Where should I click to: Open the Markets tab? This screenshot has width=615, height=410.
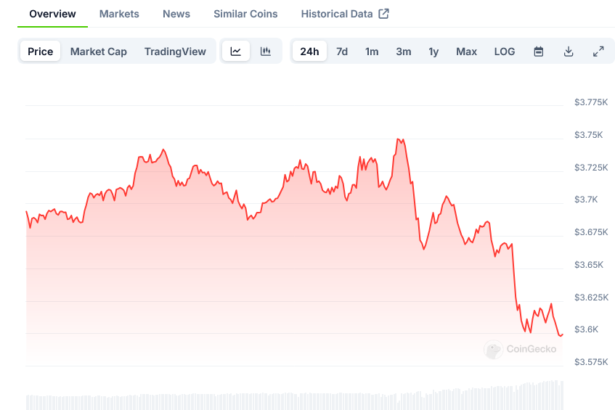[x=119, y=14]
